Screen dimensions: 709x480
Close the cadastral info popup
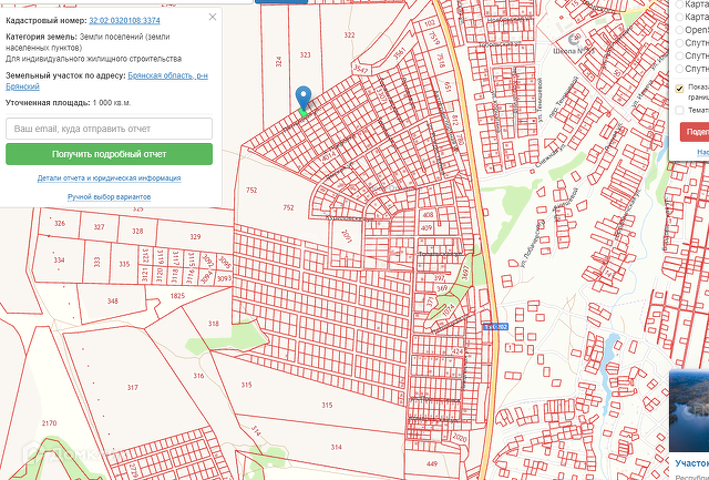(212, 17)
